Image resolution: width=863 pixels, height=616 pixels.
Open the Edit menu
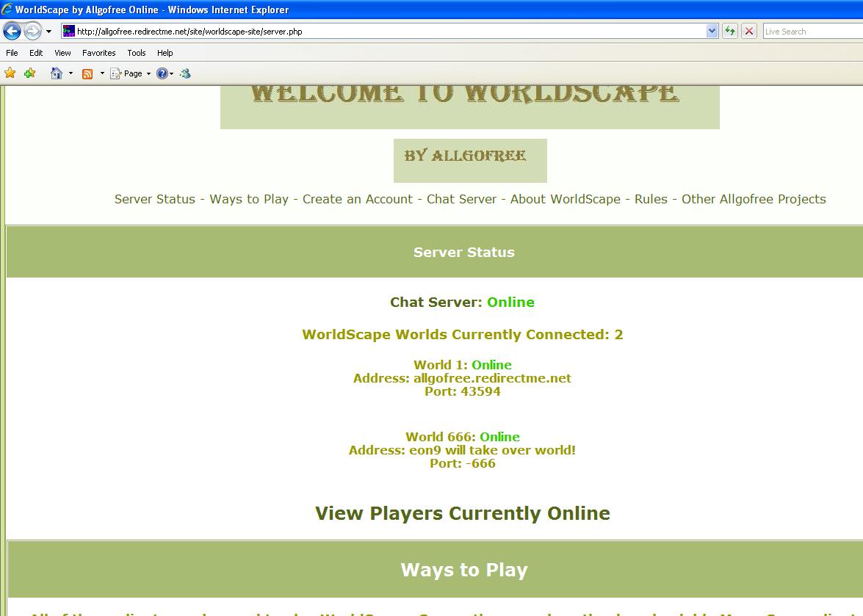(x=36, y=53)
